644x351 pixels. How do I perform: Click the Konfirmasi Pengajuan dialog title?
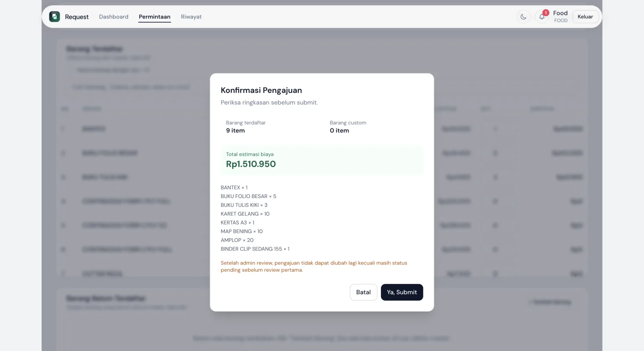pyautogui.click(x=261, y=90)
